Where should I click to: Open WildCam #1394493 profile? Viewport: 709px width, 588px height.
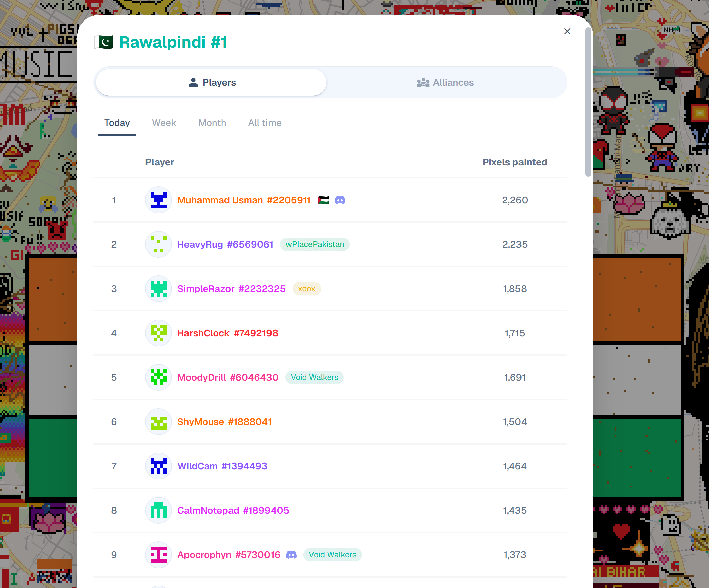[x=222, y=466]
